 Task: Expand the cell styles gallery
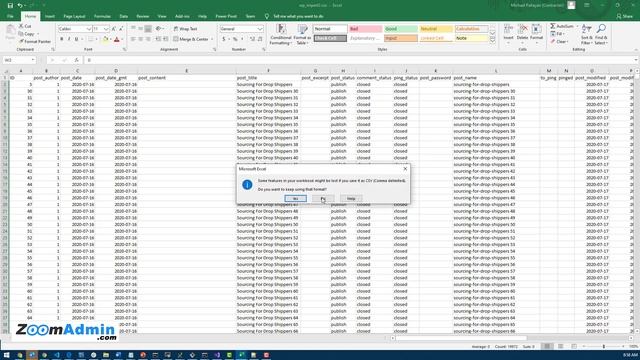coord(493,40)
